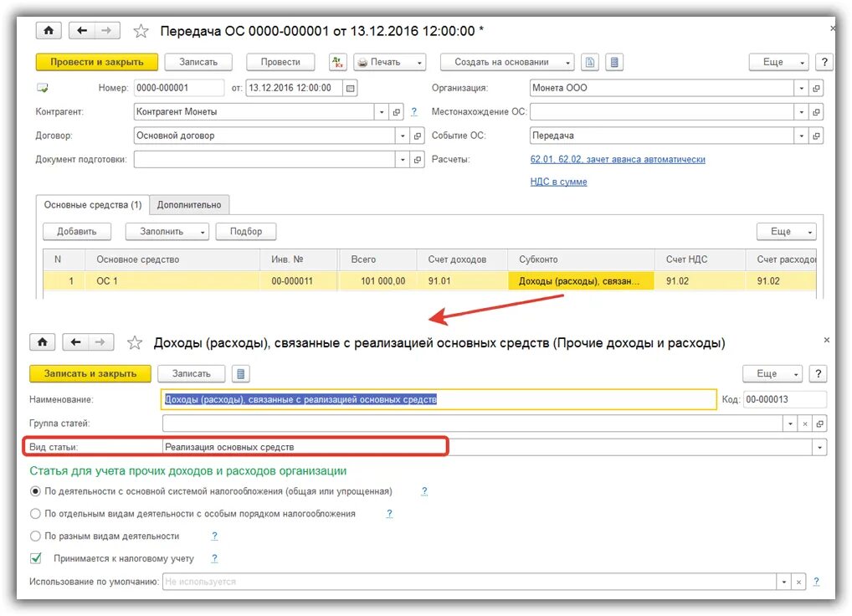Clear the Использование по умолчанию field

[x=798, y=582]
